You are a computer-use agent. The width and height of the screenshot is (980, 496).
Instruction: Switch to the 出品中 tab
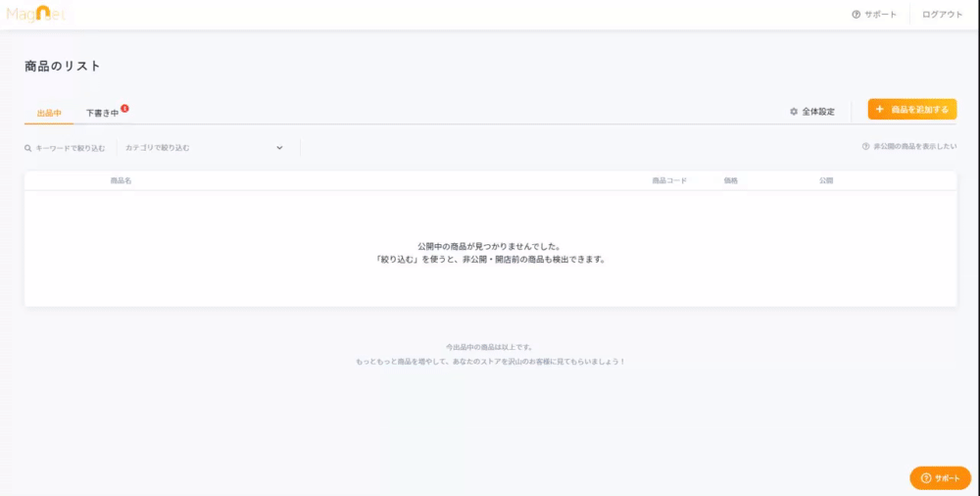coord(49,113)
